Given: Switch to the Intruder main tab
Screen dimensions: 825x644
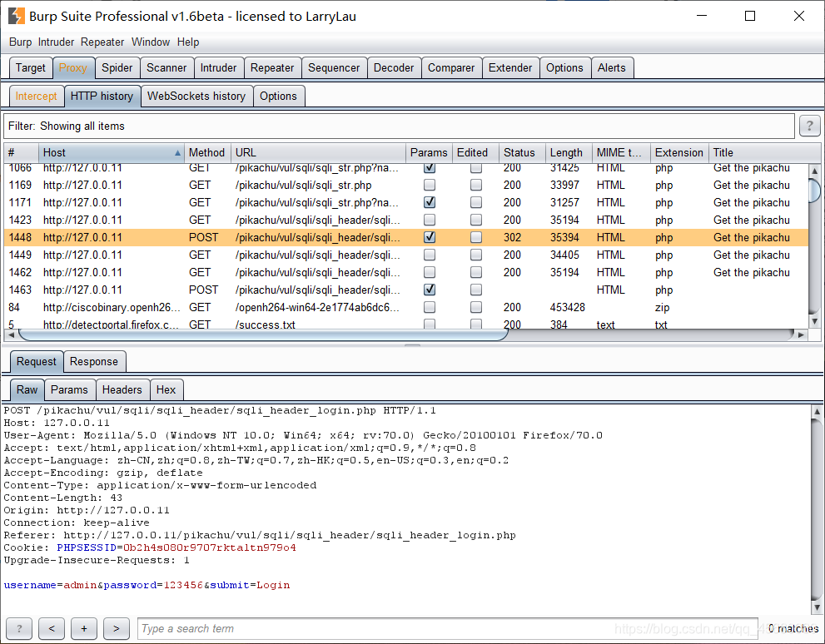Looking at the screenshot, I should pos(218,68).
